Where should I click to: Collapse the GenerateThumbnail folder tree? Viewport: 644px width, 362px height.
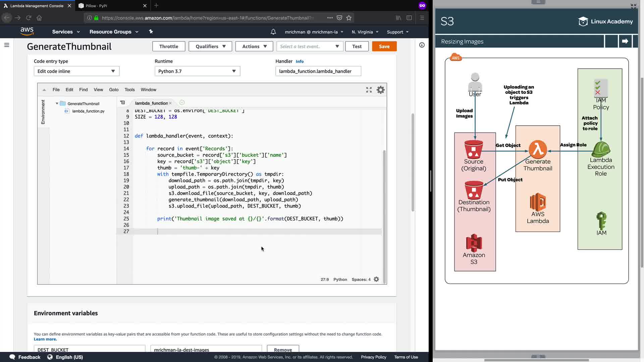(57, 104)
